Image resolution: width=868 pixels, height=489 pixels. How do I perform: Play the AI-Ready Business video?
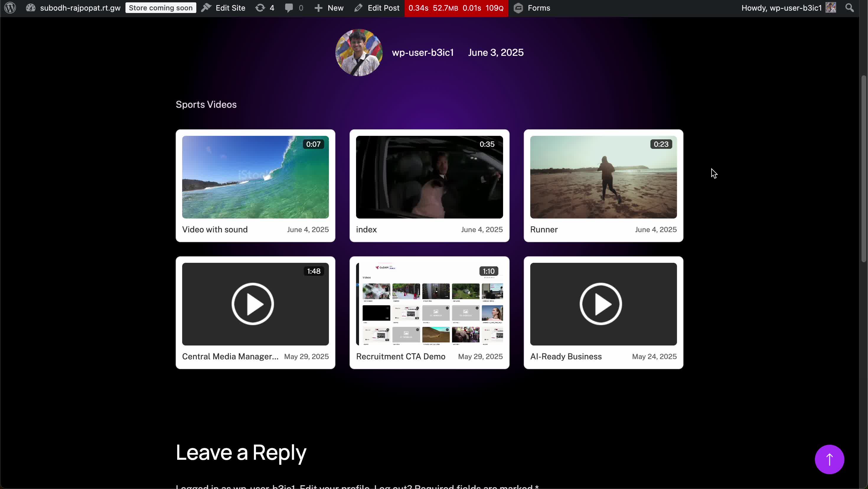601,304
